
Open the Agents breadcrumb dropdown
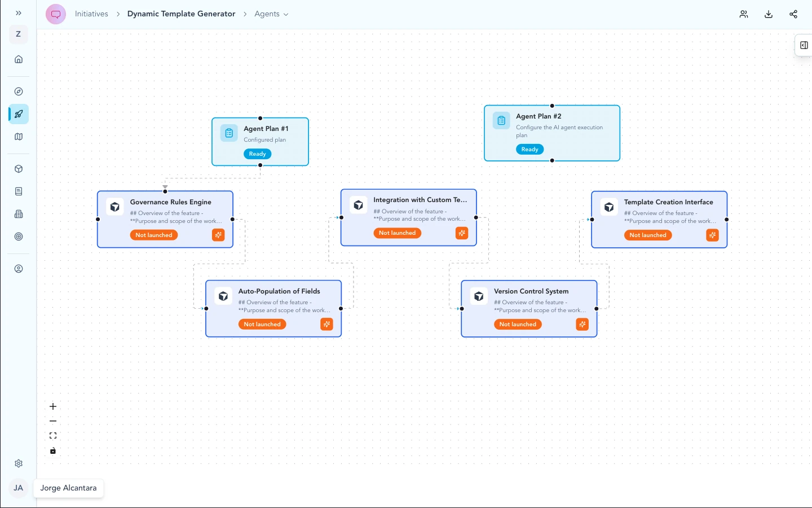(286, 14)
